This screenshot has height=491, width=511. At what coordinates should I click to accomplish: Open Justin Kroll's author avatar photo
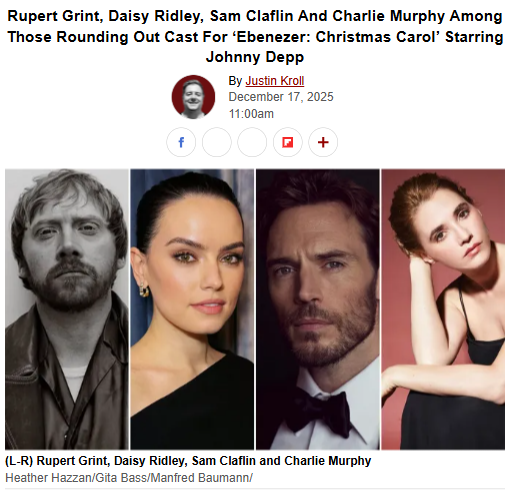click(x=193, y=97)
